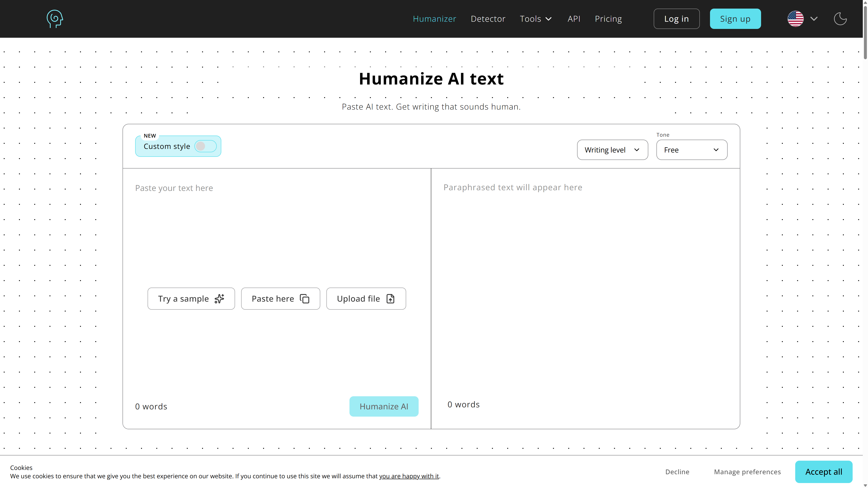
Task: Click the sparkle icon in Try a sample
Action: (x=219, y=299)
